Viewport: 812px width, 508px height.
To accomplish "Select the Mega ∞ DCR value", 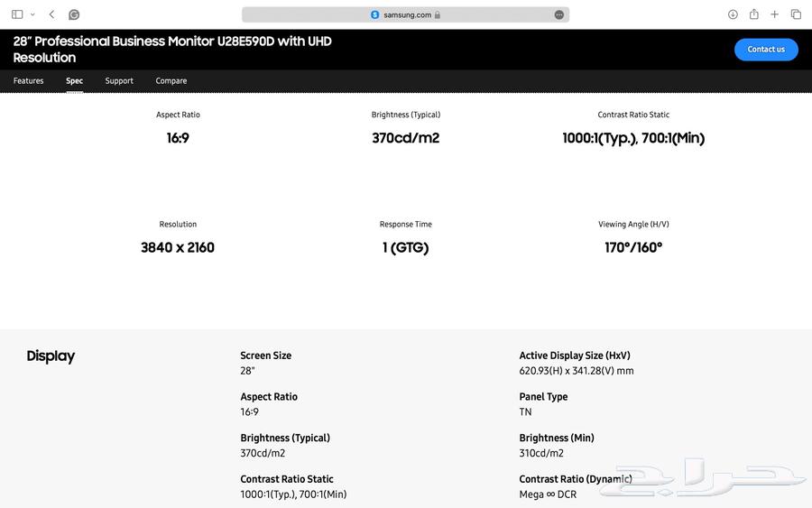I will click(548, 494).
